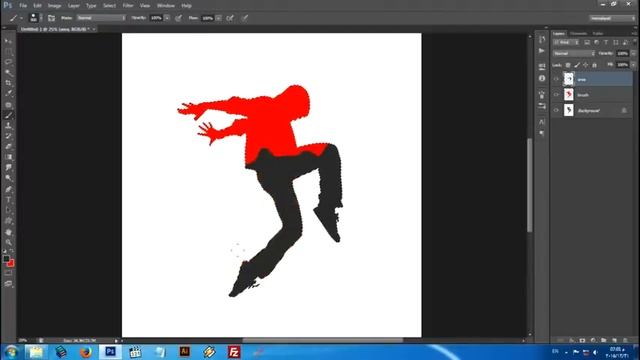Select the Quick Selection tool
The width and height of the screenshot is (640, 360).
coord(8,73)
